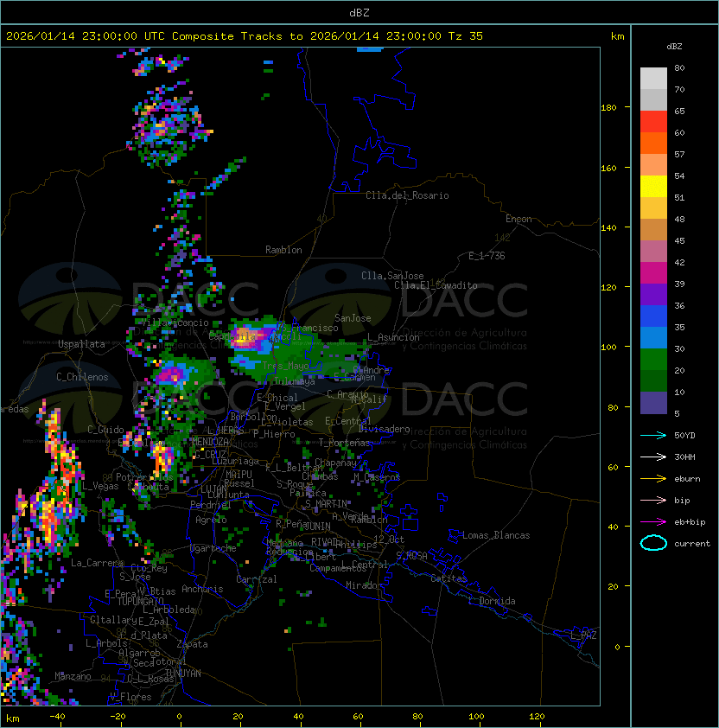Click the Lomas_Blancas map label

[496, 535]
